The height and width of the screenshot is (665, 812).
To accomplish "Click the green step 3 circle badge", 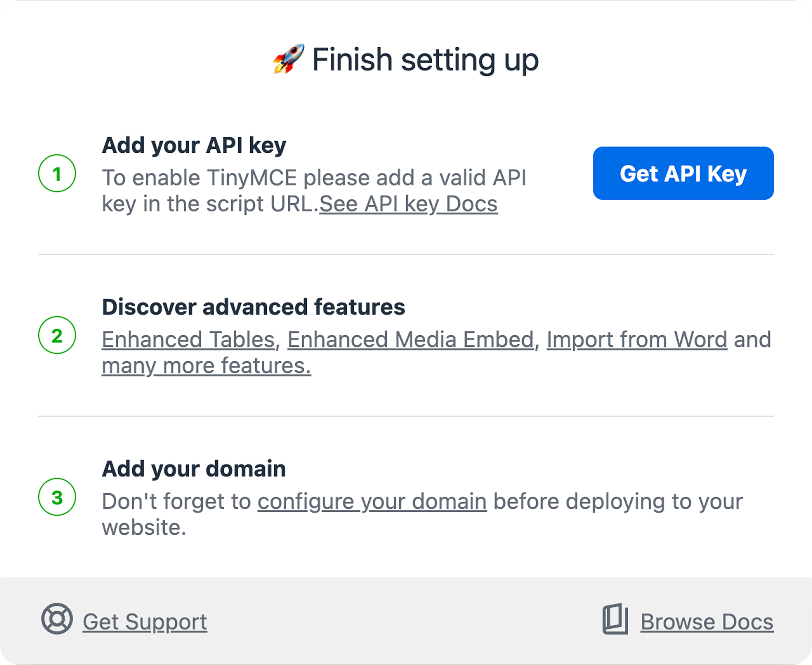I will tap(57, 497).
